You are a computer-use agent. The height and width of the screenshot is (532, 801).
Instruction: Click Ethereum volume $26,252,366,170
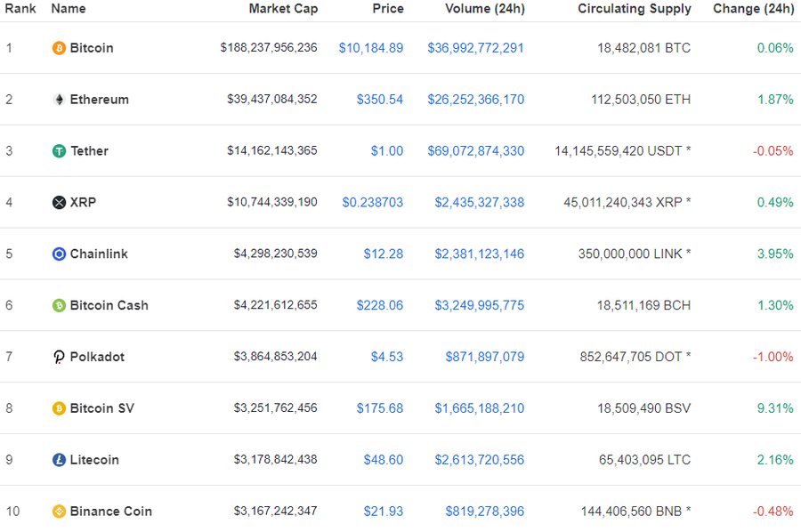475,100
